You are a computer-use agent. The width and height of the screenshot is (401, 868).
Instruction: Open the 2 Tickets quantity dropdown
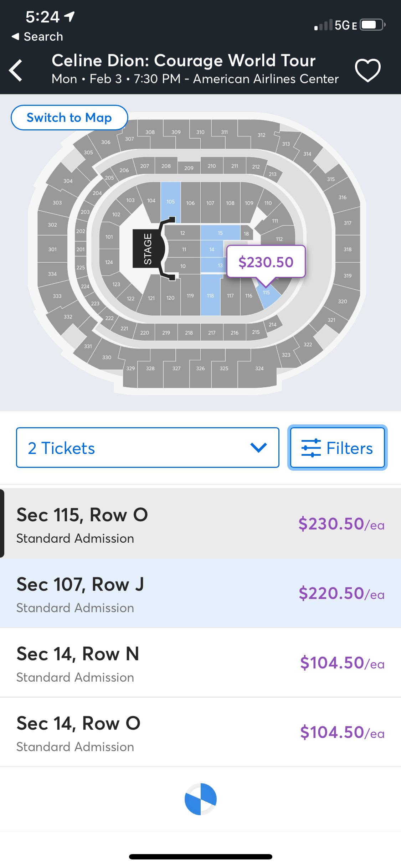tap(148, 448)
